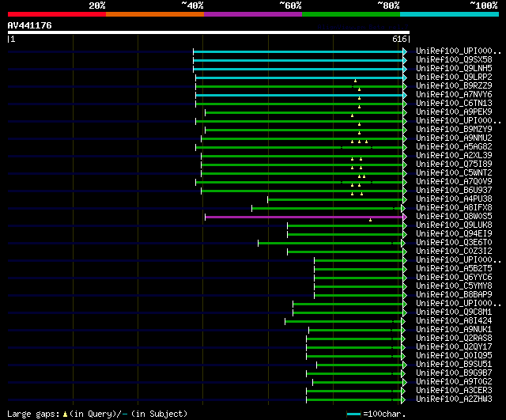
Task: Click the white query sequence bar
Action: pyautogui.click(x=209, y=32)
